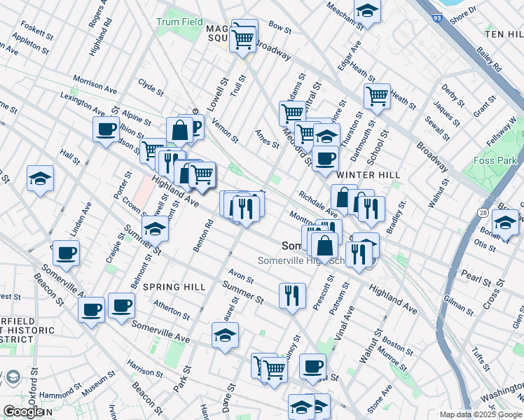Image resolution: width=524 pixels, height=420 pixels.
Task: Click the shopping cart marker at Magoun Square
Action: pos(242,38)
